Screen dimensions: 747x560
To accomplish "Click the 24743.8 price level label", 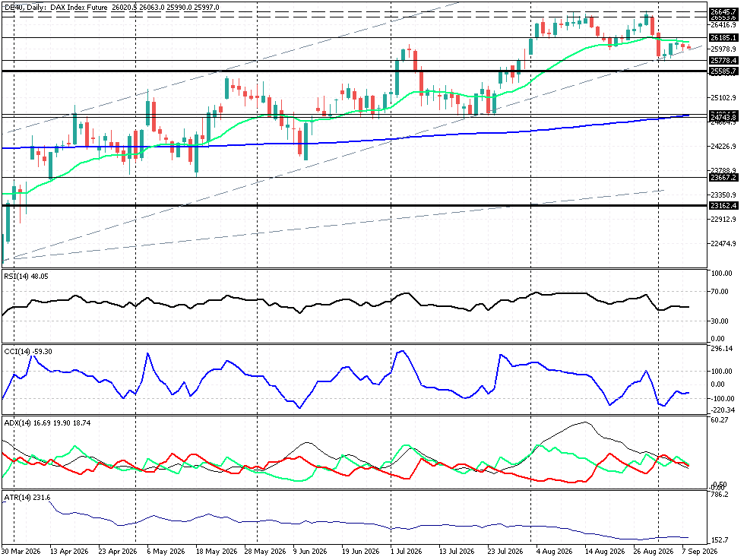I will point(723,117).
